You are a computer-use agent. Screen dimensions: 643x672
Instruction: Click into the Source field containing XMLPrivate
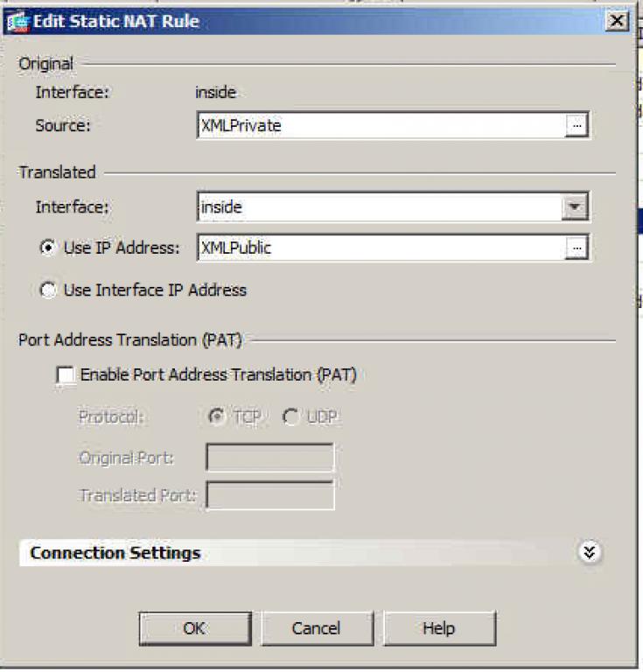tap(381, 126)
